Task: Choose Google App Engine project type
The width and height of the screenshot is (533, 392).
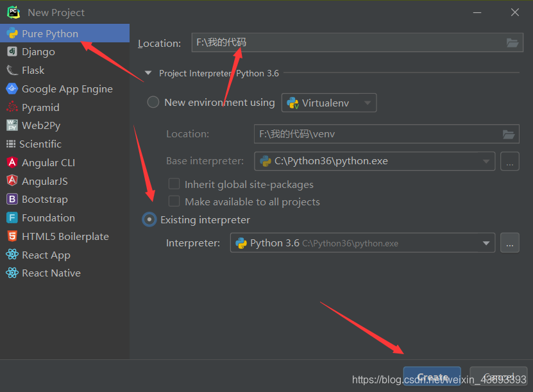Action: click(x=65, y=89)
